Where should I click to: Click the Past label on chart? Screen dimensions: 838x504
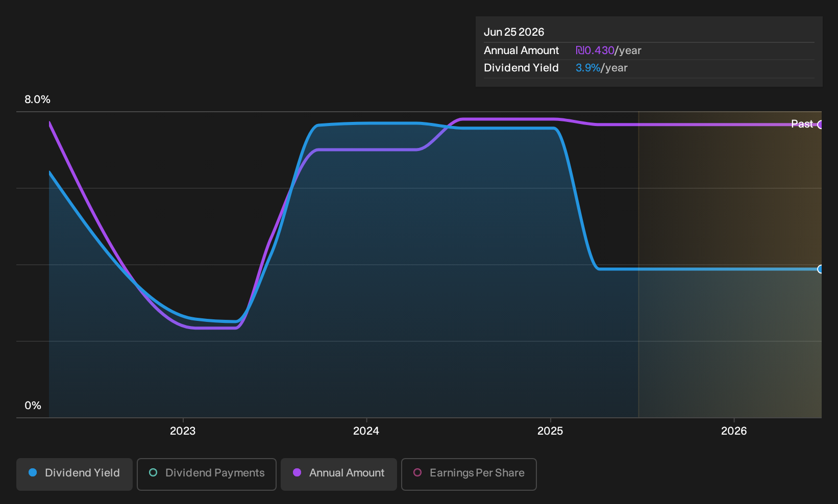point(802,124)
